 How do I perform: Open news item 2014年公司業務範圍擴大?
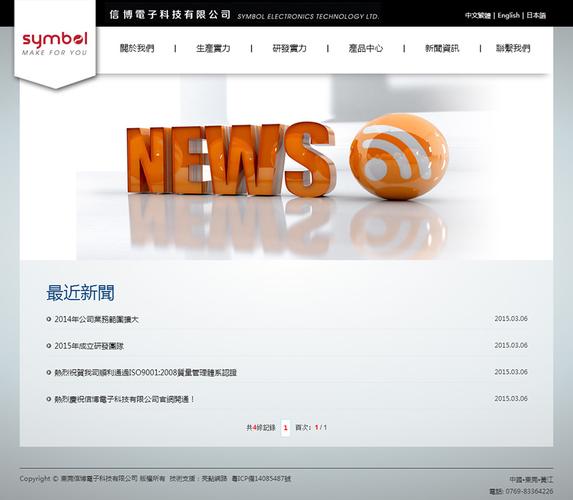[x=96, y=319]
